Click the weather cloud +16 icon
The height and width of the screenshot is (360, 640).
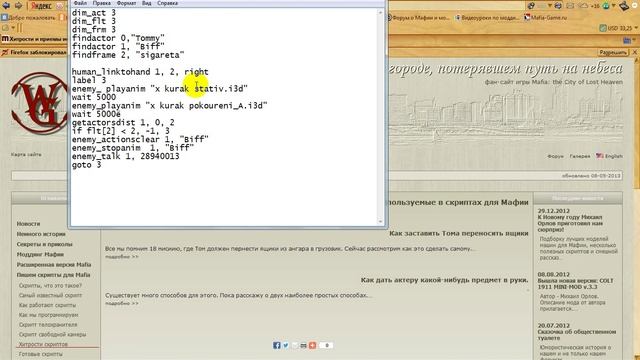tap(589, 6)
